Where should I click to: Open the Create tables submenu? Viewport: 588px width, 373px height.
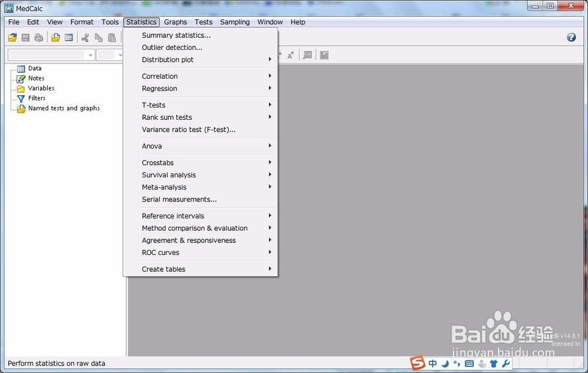pos(206,269)
